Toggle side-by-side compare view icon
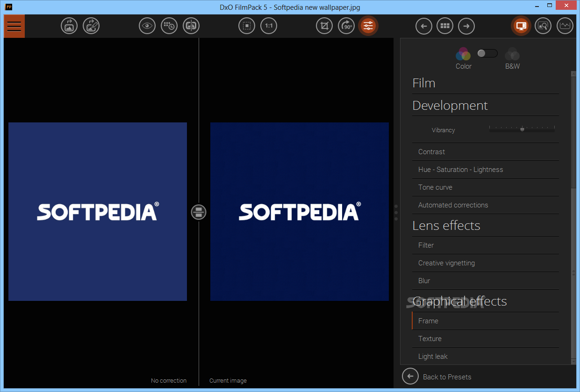Screen dimensions: 580x392 click(191, 26)
